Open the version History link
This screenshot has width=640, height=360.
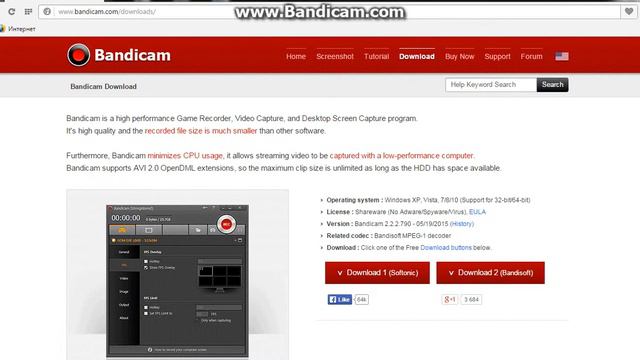(x=462, y=224)
